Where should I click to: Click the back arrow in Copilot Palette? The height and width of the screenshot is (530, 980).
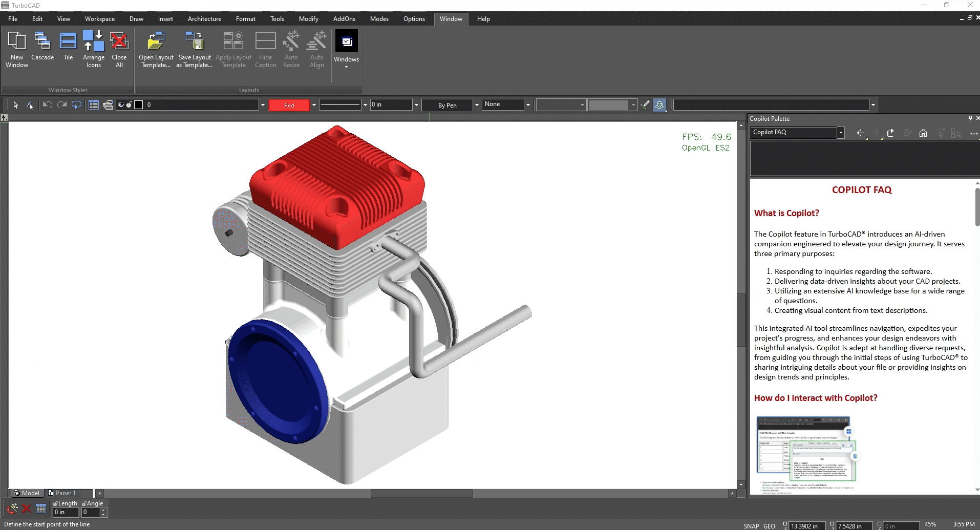860,133
